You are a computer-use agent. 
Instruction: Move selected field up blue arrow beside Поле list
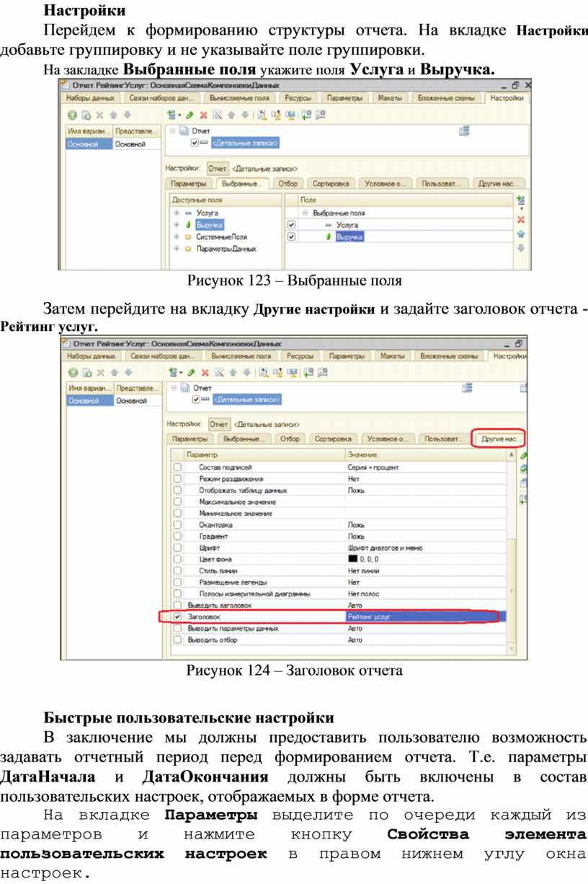(521, 234)
